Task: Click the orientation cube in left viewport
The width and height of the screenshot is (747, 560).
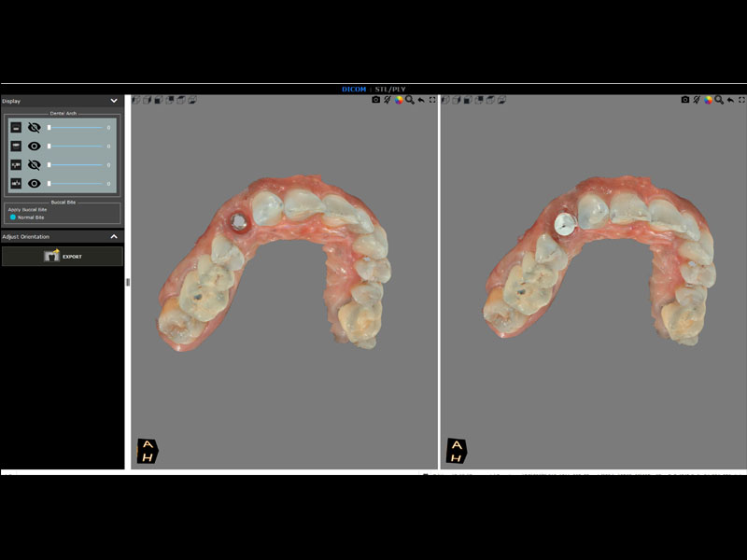Action: [148, 451]
